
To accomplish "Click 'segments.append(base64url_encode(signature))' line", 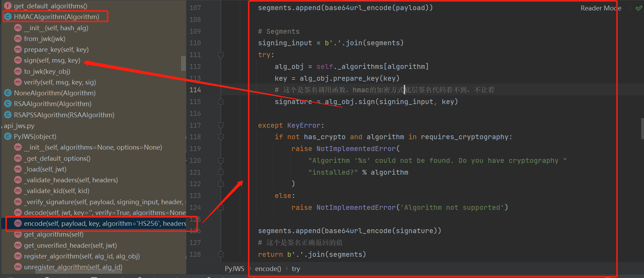I will pyautogui.click(x=350, y=231).
